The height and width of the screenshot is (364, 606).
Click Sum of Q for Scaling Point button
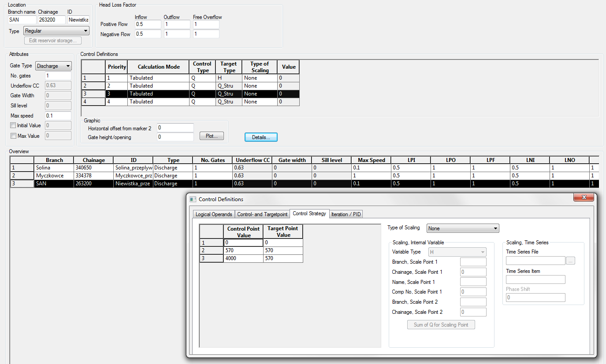(x=441, y=325)
